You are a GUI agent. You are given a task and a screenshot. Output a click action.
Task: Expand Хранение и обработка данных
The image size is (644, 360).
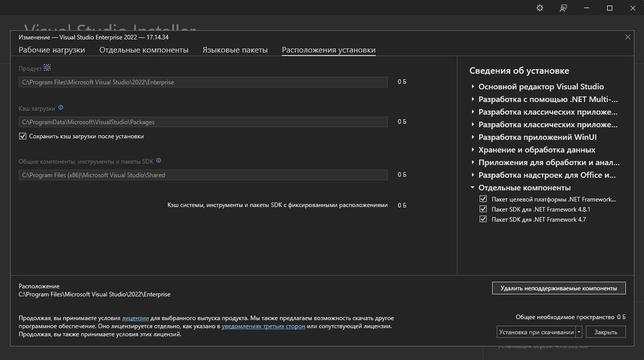pos(473,150)
